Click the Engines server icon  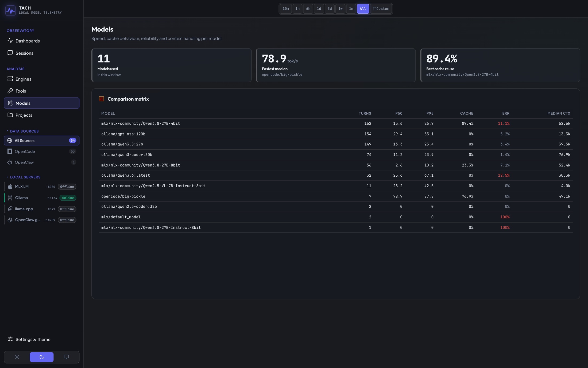point(10,79)
